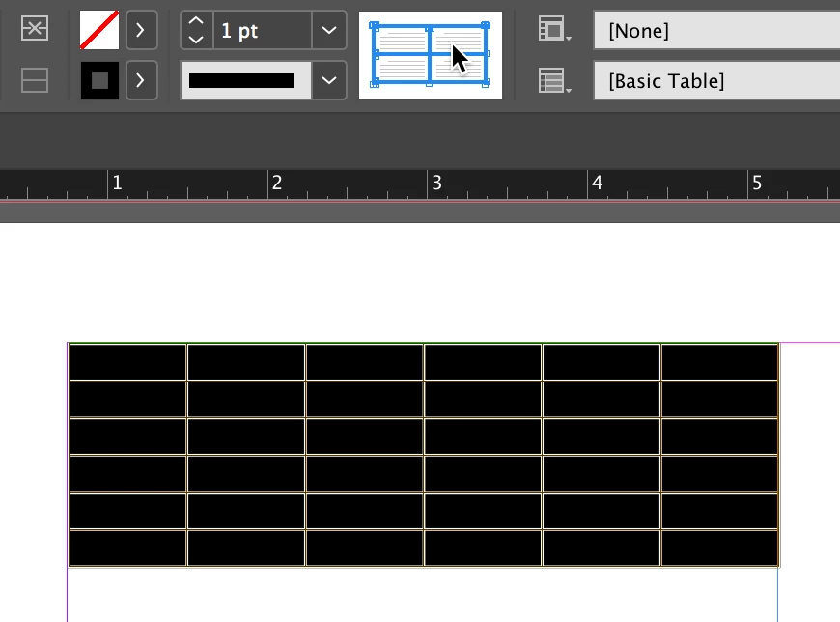This screenshot has height=622, width=840.
Task: Click the 3 mark on the ruler
Action: pyautogui.click(x=436, y=184)
